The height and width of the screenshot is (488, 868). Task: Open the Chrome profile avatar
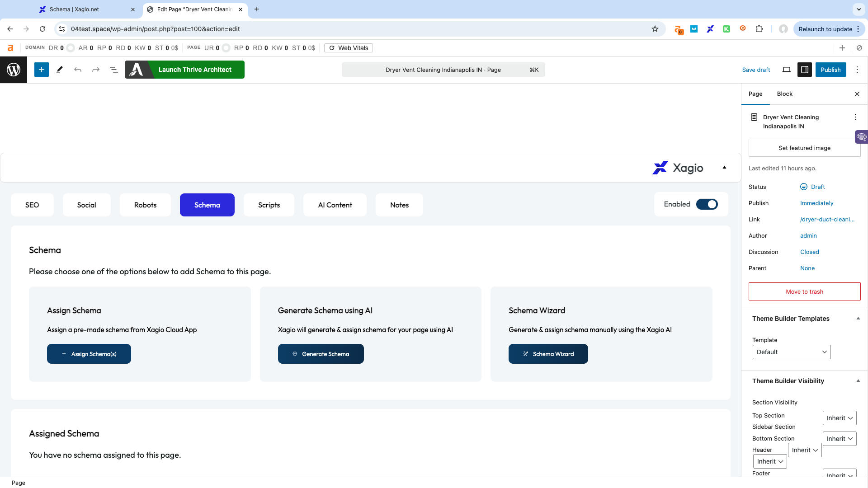783,29
